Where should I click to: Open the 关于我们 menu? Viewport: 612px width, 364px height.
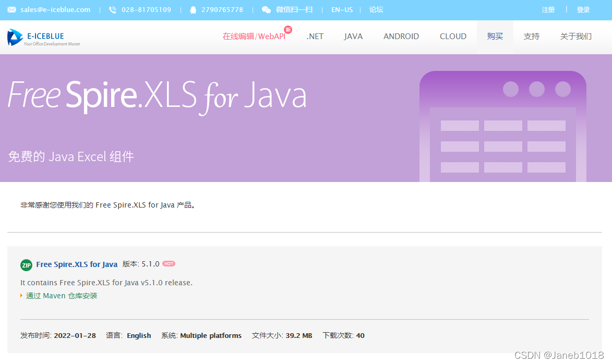pos(575,37)
